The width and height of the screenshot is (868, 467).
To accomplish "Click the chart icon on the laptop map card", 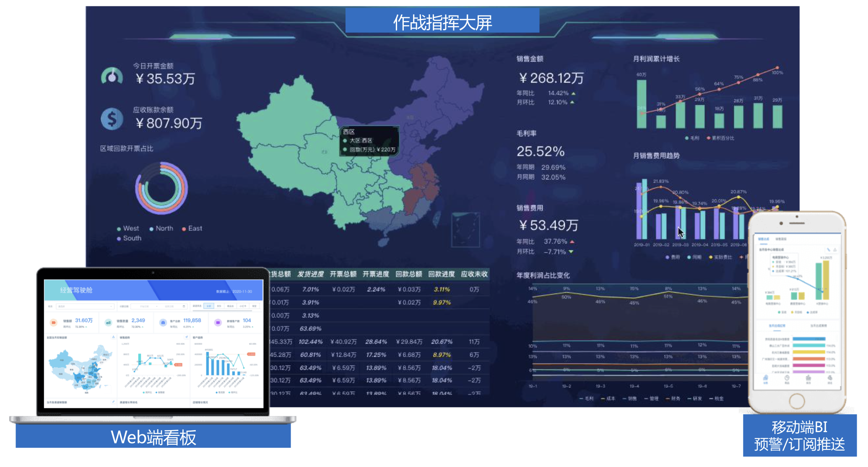I will 113,337.
